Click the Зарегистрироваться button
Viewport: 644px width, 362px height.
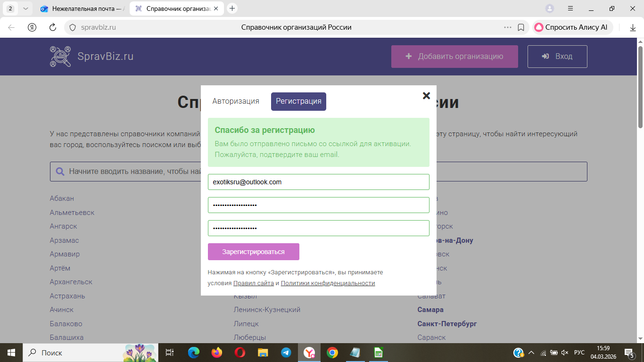(254, 252)
